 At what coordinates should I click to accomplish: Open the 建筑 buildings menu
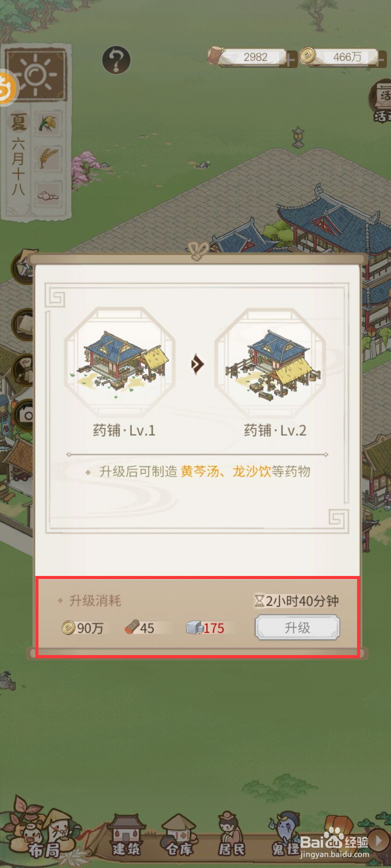(x=126, y=836)
